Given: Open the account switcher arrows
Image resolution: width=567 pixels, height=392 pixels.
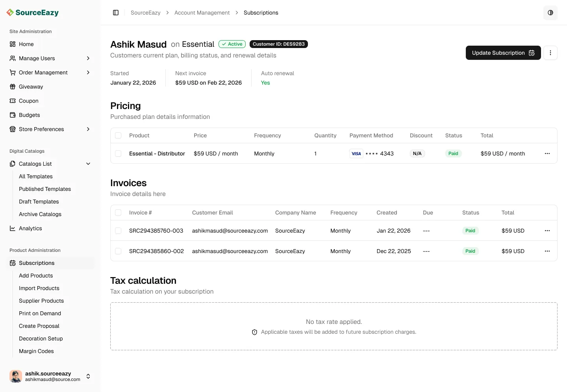Looking at the screenshot, I should [x=88, y=376].
